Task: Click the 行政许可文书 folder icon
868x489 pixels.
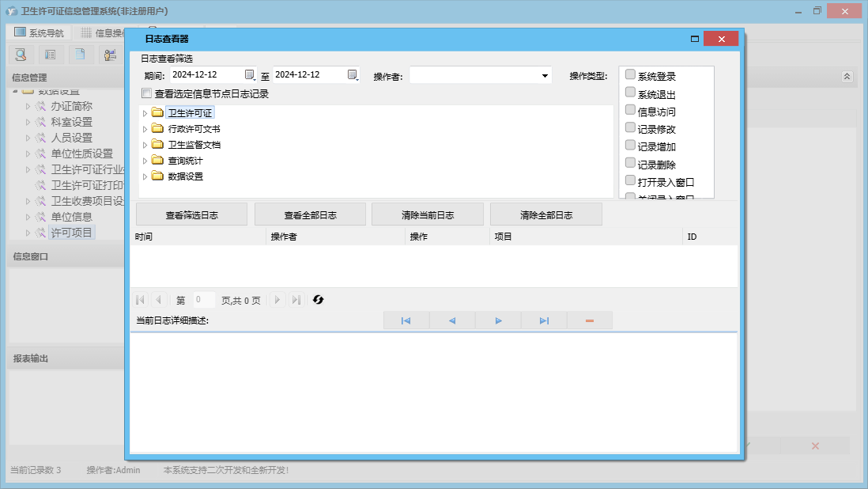Action: tap(158, 128)
